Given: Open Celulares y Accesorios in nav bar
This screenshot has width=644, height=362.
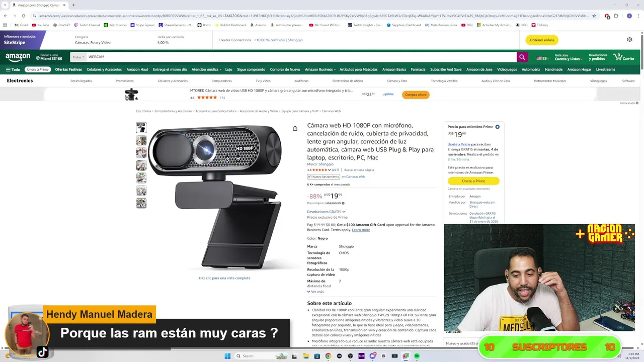Looking at the screenshot, I should click(104, 69).
